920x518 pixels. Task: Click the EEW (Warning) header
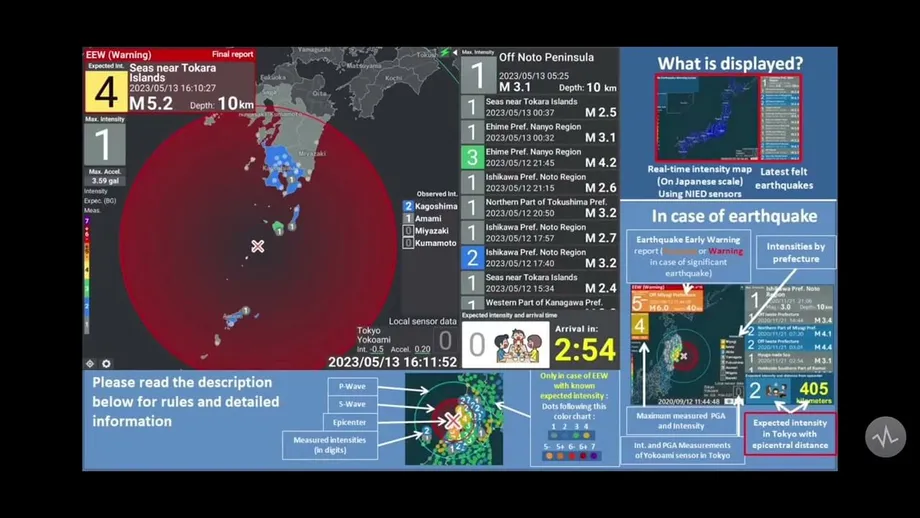click(x=119, y=55)
